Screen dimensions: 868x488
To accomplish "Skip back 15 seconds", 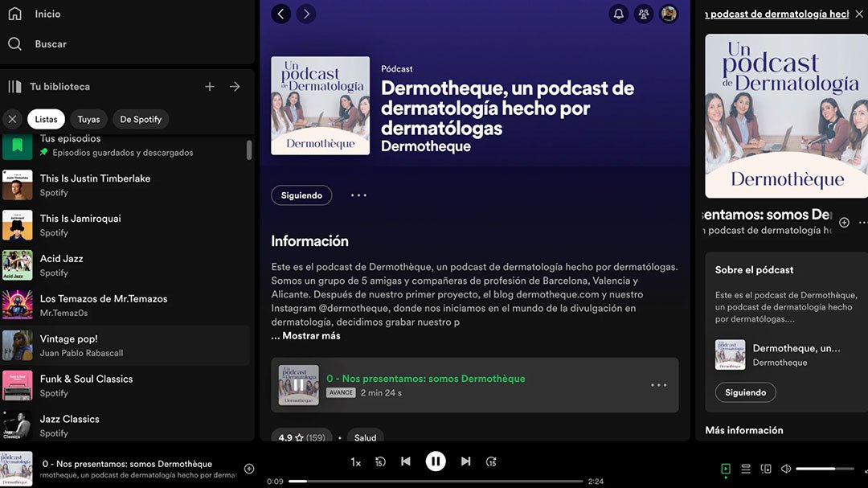I will 381,461.
